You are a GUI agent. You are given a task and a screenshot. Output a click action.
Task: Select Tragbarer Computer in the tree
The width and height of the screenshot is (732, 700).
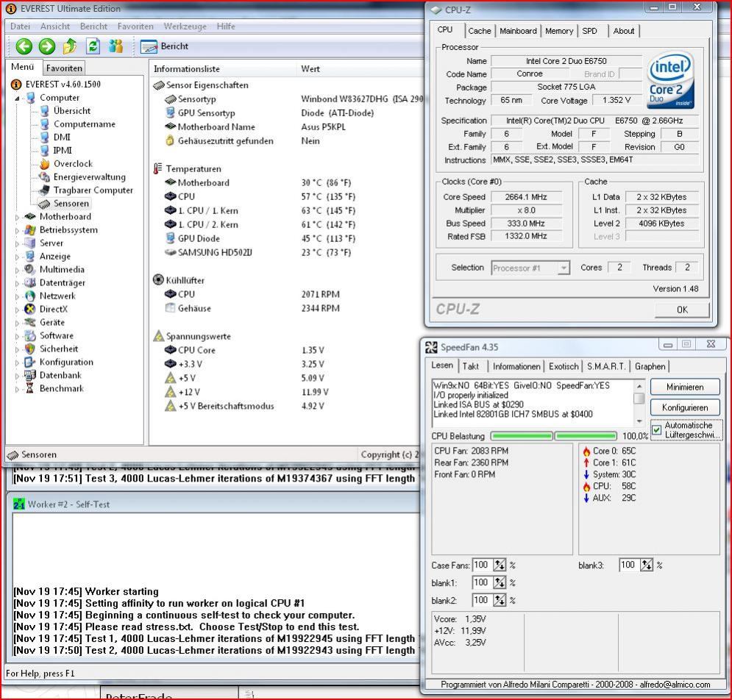pyautogui.click(x=93, y=190)
